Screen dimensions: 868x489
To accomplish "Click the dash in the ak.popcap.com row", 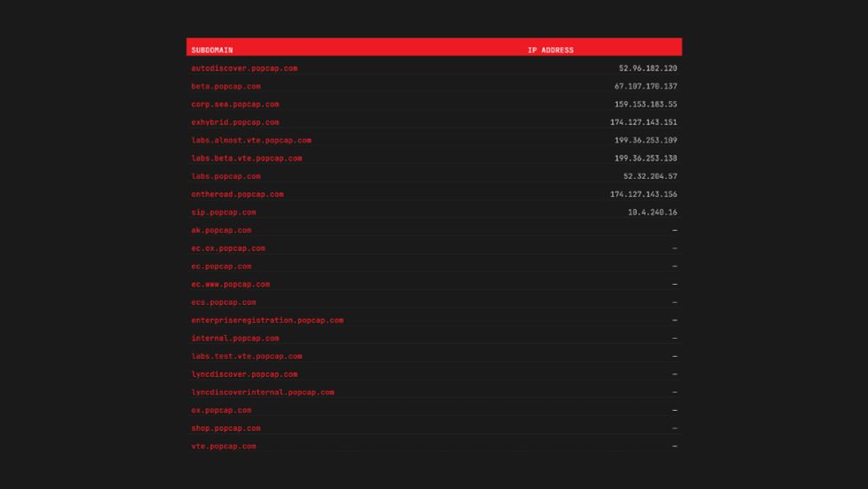I will coord(674,230).
